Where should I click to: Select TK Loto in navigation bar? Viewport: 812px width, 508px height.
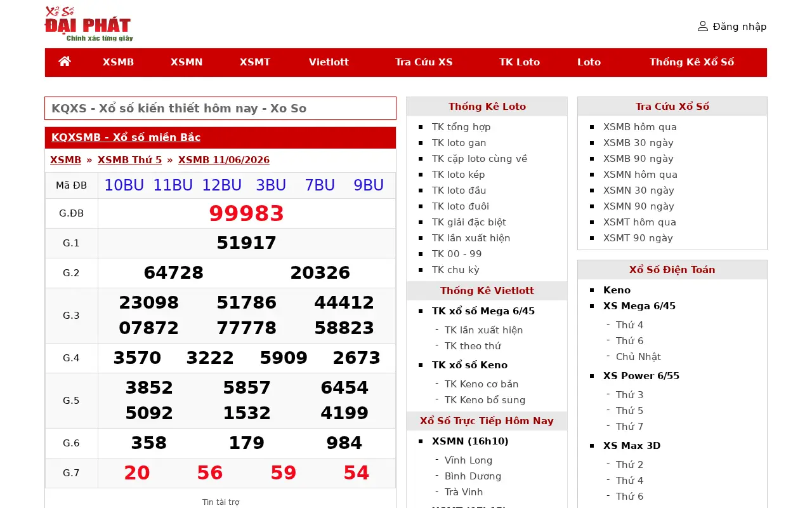pos(520,62)
